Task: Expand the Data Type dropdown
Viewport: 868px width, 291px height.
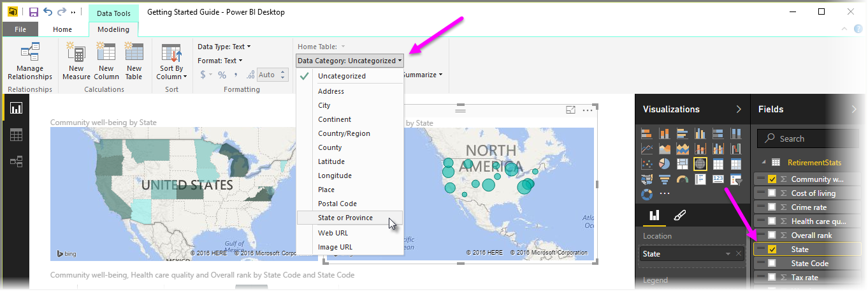Action: (x=224, y=47)
